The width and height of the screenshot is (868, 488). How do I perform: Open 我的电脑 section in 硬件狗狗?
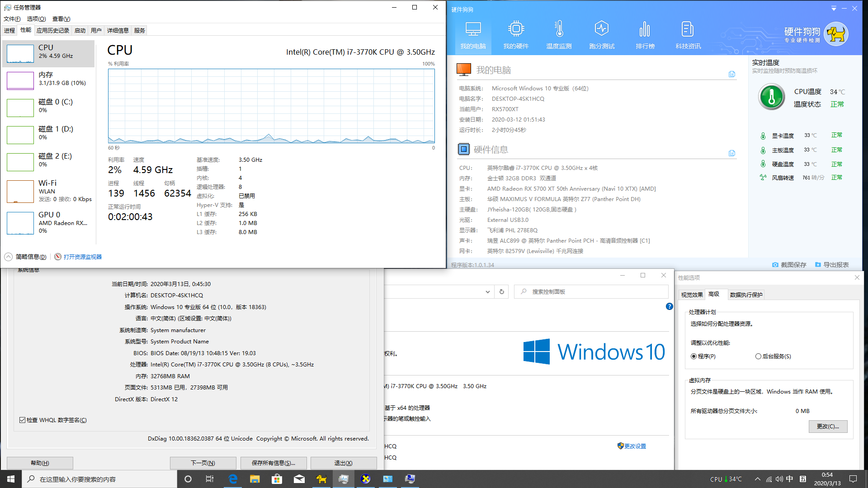point(473,35)
